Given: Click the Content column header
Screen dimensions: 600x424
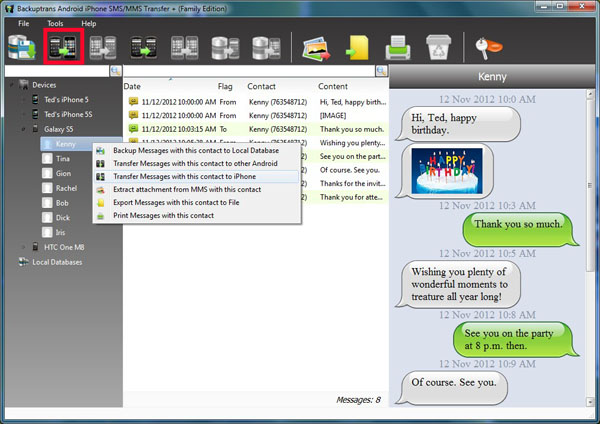Looking at the screenshot, I should point(333,86).
